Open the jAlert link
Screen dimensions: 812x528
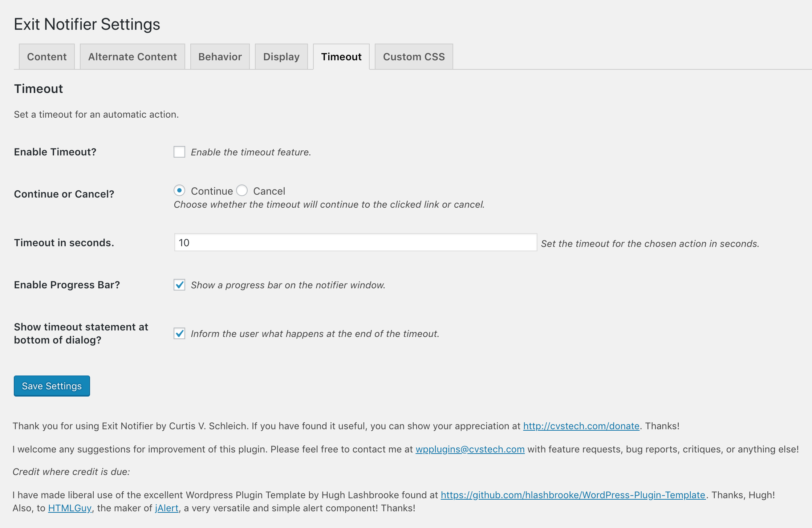click(x=167, y=508)
